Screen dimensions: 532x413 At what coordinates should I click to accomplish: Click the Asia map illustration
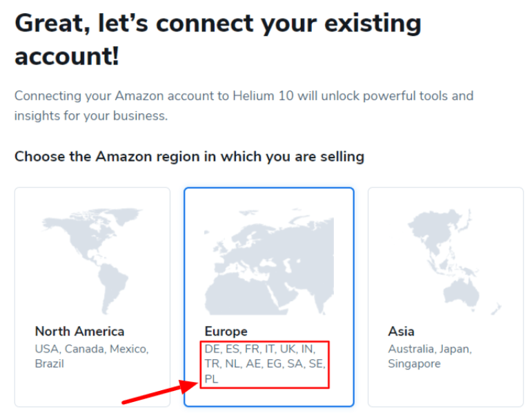[455, 262]
